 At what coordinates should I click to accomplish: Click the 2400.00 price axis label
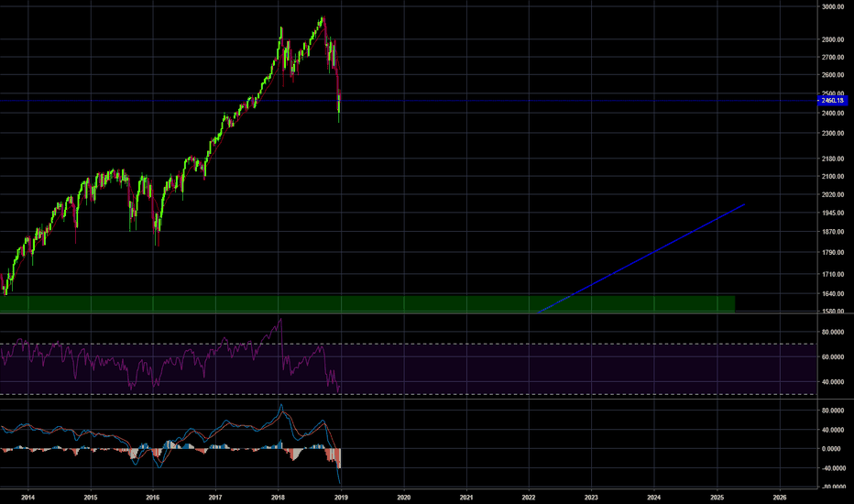coord(833,114)
